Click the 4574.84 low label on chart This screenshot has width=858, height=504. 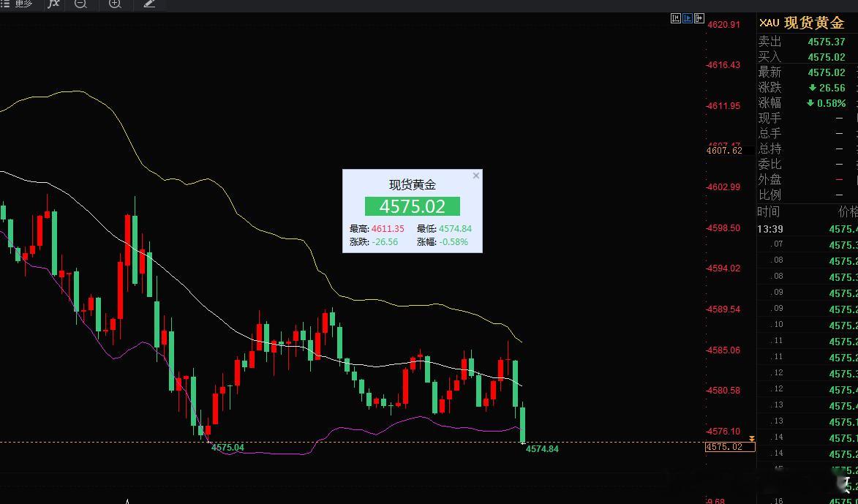542,449
